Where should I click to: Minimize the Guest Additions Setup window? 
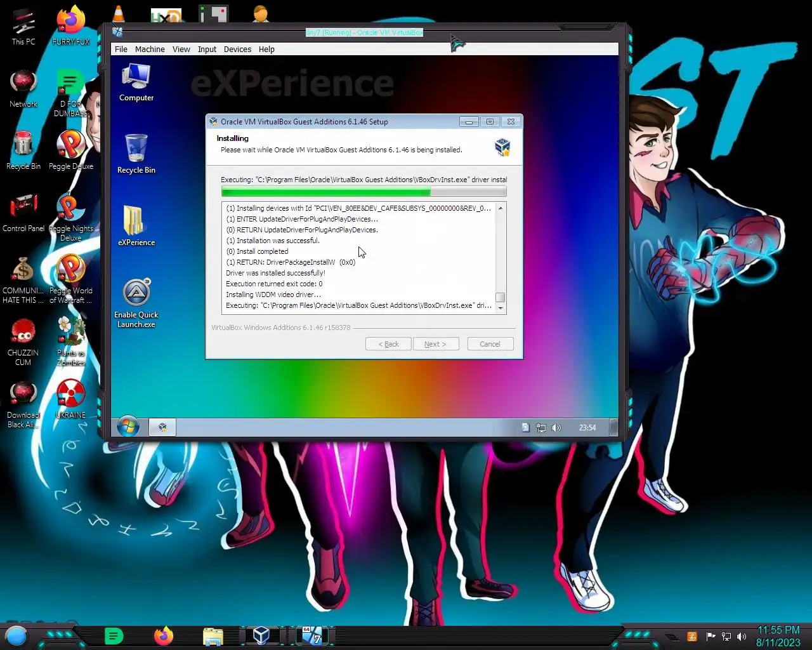tap(469, 121)
